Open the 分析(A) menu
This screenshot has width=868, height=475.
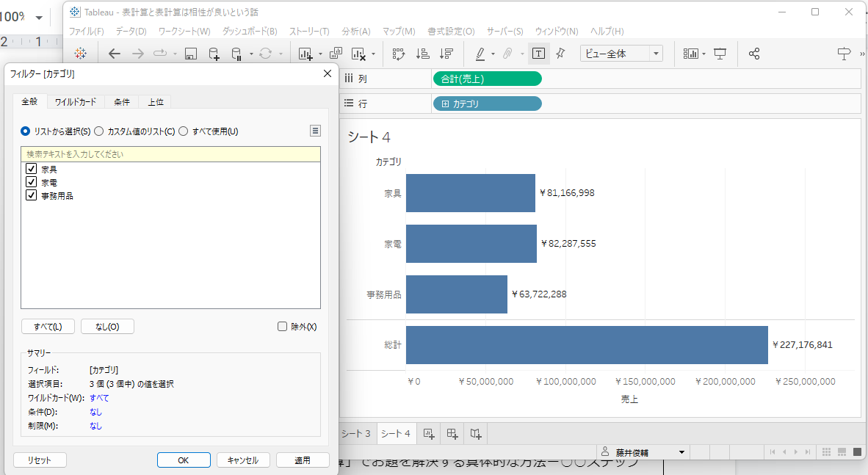356,32
